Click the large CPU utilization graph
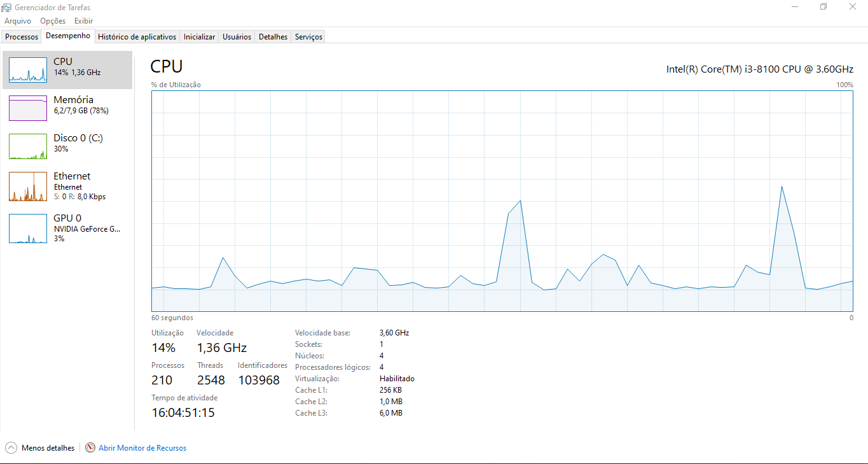This screenshot has height=464, width=868. pyautogui.click(x=502, y=200)
